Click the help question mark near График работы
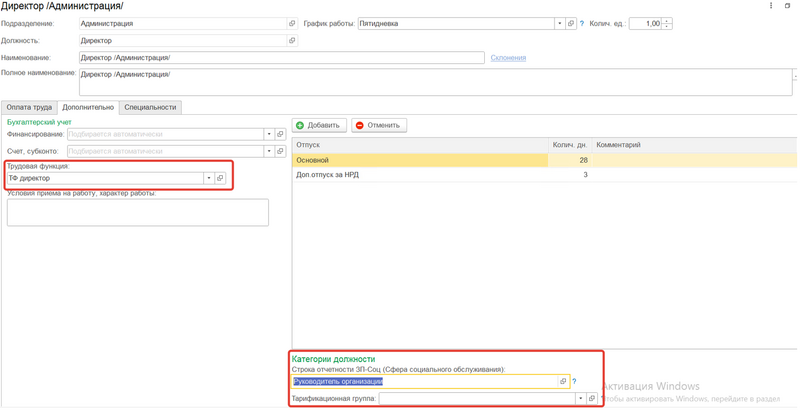Image resolution: width=800 pixels, height=410 pixels. point(582,24)
